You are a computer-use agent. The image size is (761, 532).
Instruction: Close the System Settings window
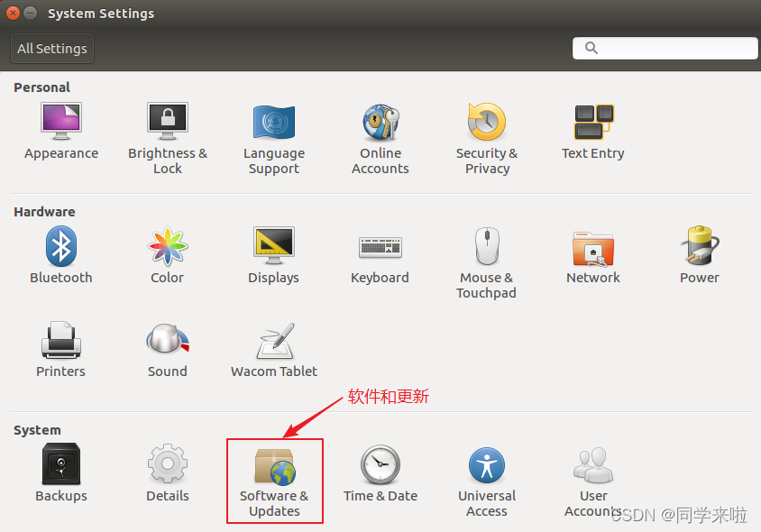[14, 14]
